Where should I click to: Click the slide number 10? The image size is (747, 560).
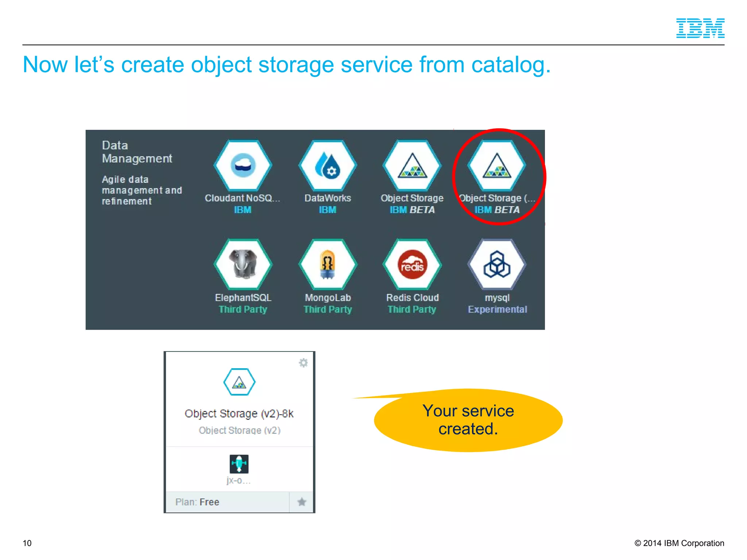click(x=27, y=543)
